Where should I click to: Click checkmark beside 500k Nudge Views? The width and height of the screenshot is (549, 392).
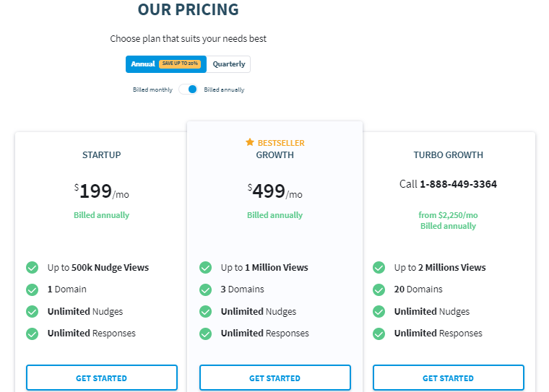pos(33,268)
